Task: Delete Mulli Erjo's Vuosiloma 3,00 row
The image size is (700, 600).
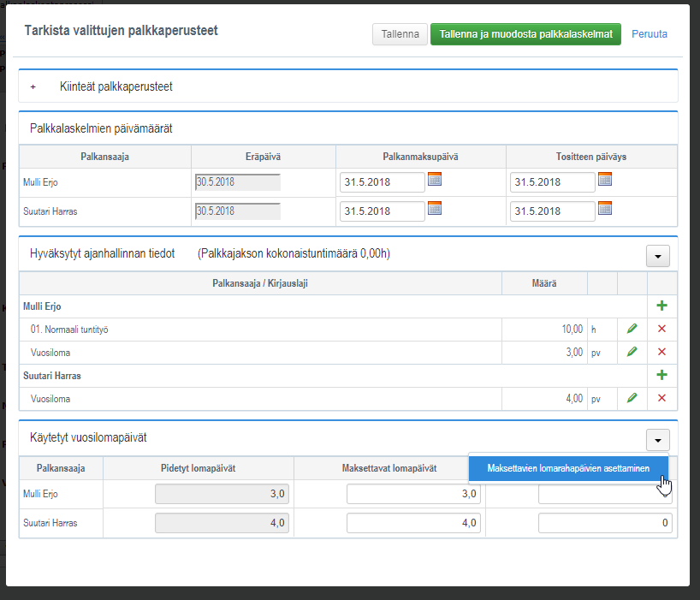Action: [x=661, y=353]
